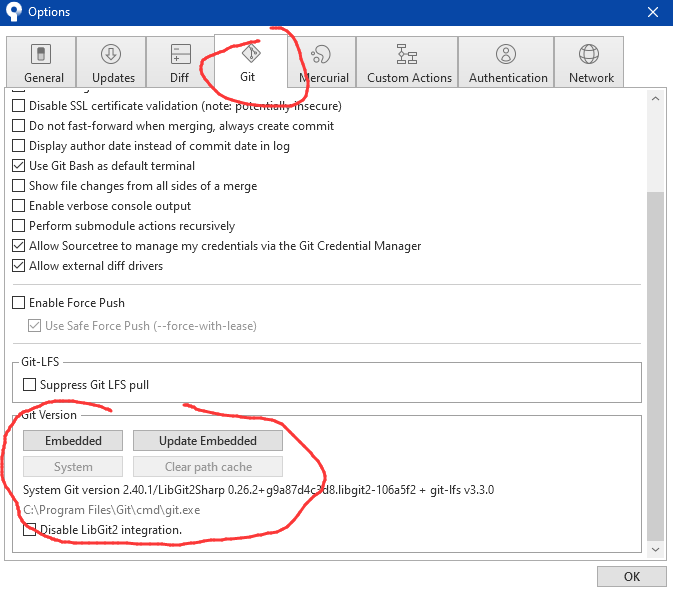Enable Show file changes from all sides
Viewport: 673px width, 593px height.
point(18,186)
